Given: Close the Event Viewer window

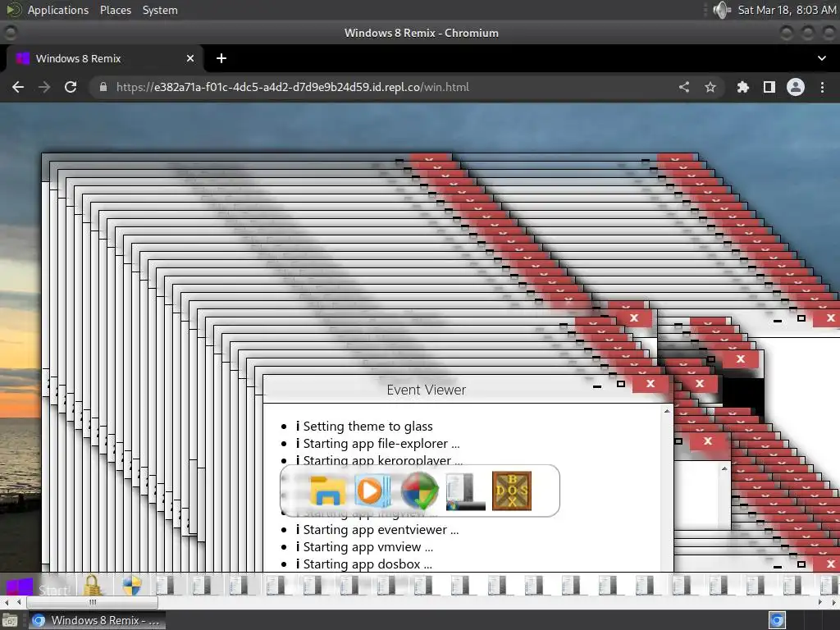Looking at the screenshot, I should 651,384.
